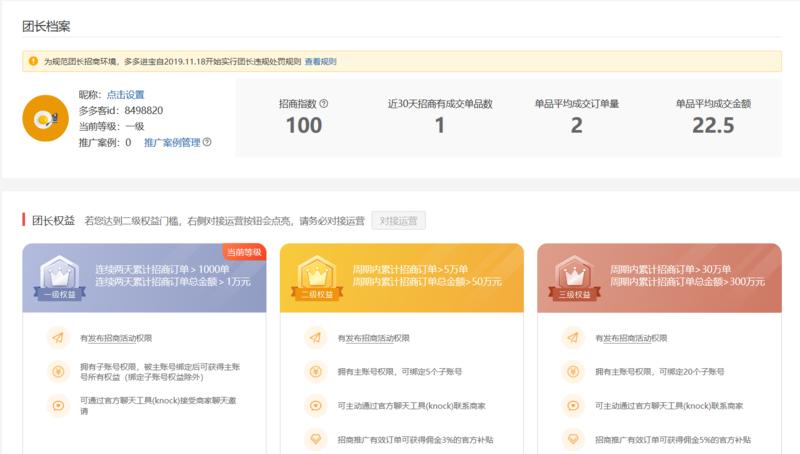Click the 对接运营 button
The image size is (800, 454).
point(398,221)
